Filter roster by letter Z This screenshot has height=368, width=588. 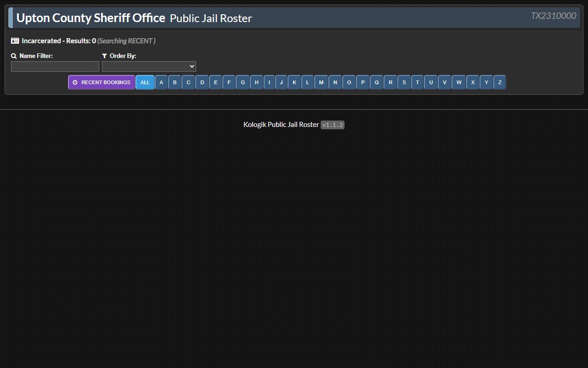coord(500,82)
